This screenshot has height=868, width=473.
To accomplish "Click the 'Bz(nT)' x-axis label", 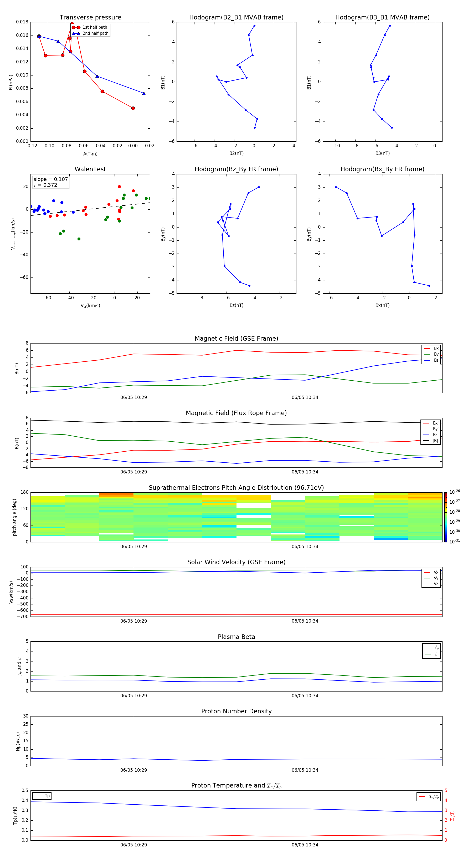I will tap(236, 305).
